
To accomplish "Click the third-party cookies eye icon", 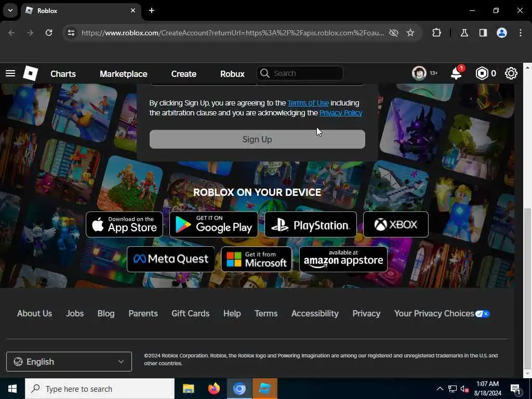I will pyautogui.click(x=394, y=33).
